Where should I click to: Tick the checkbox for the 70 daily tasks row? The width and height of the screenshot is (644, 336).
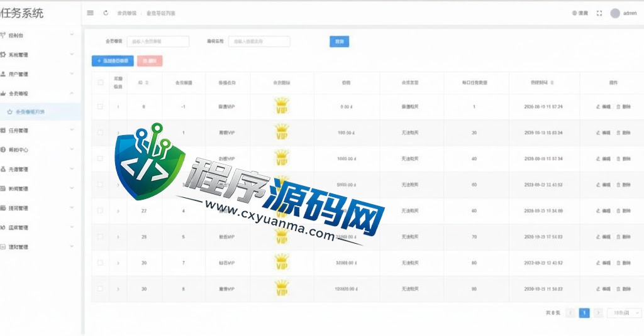[x=100, y=237]
